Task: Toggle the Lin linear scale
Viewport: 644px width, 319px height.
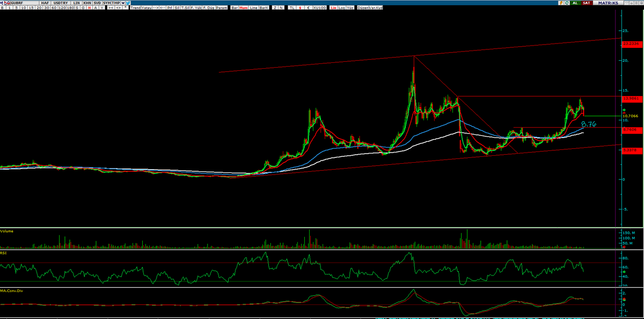Action: (x=333, y=8)
